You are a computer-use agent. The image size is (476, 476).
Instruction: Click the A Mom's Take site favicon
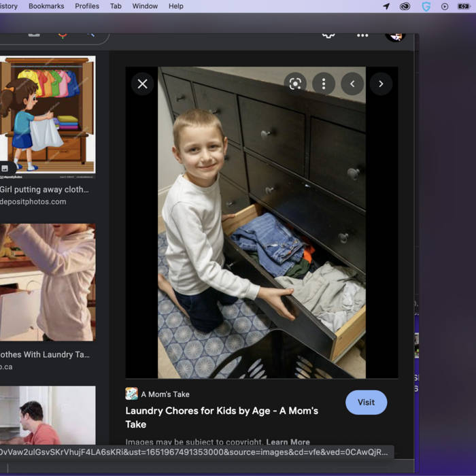coord(132,394)
